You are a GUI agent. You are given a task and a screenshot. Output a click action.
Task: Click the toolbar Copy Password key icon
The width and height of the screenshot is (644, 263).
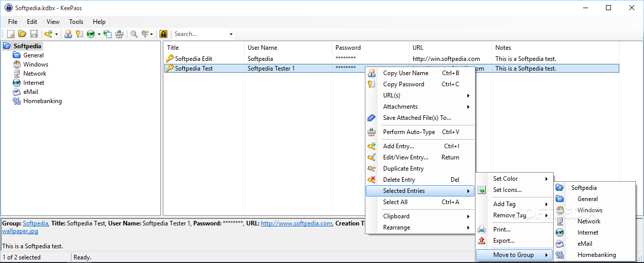tap(80, 34)
